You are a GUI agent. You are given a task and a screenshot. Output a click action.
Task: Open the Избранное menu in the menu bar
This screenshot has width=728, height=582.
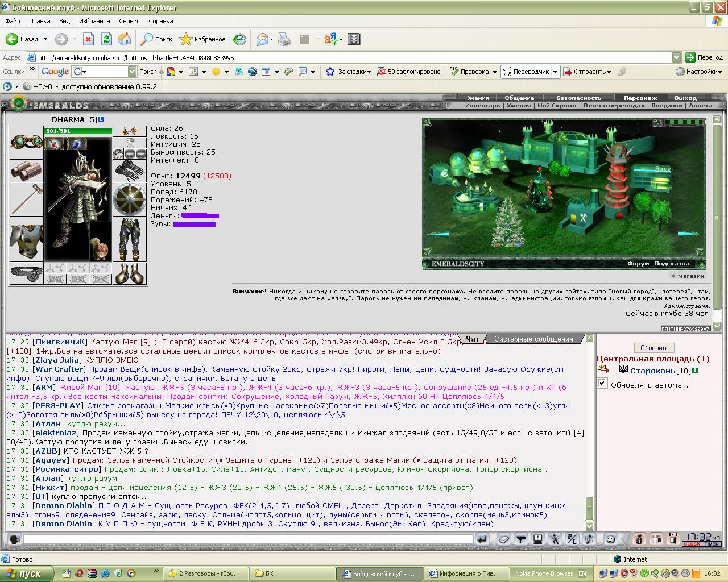94,21
